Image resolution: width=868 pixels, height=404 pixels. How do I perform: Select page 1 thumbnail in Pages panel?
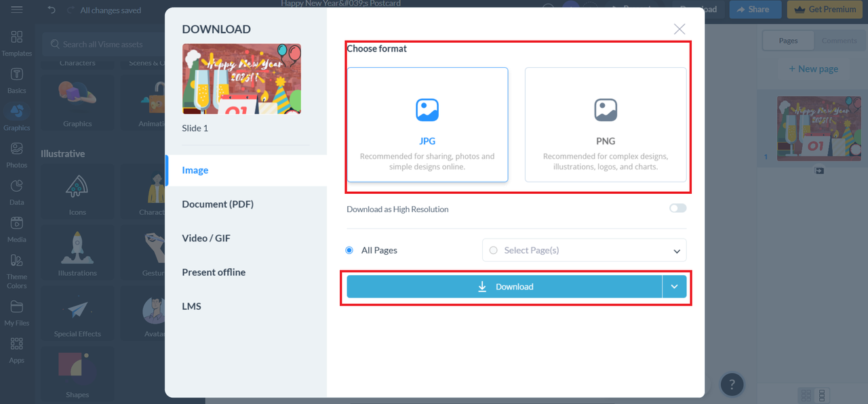click(819, 129)
